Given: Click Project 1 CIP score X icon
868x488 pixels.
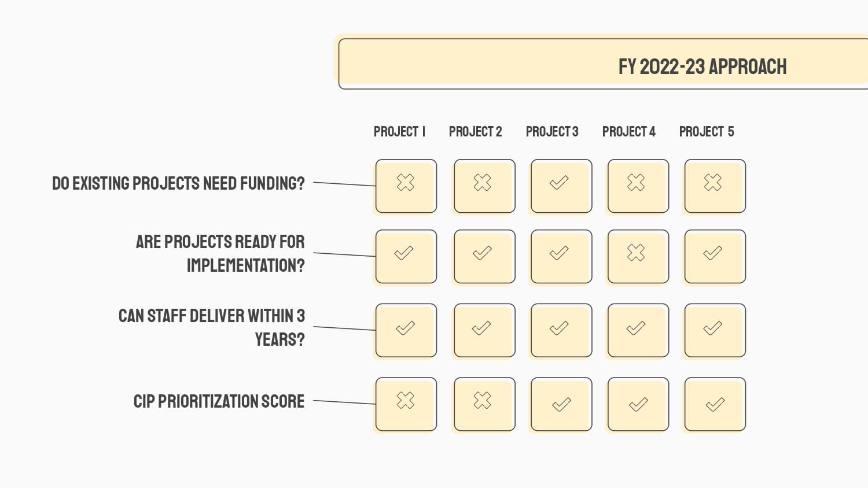Looking at the screenshot, I should pyautogui.click(x=406, y=400).
